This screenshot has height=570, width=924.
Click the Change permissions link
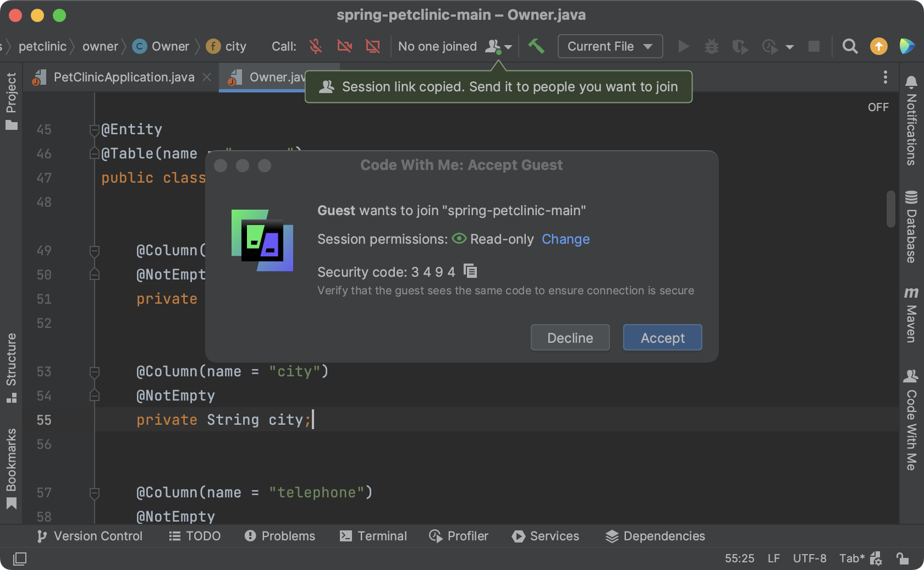(x=565, y=239)
